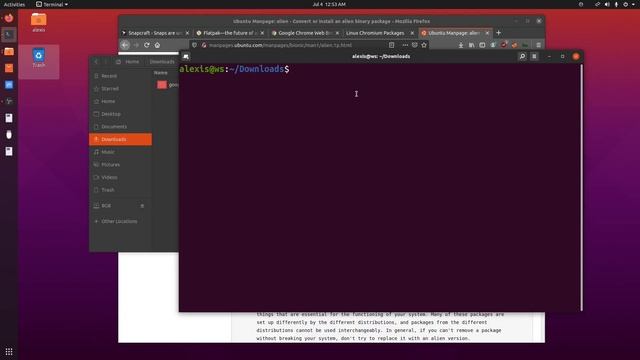The width and height of the screenshot is (640, 360).
Task: Close the Snapcraft tab
Action: (187, 33)
